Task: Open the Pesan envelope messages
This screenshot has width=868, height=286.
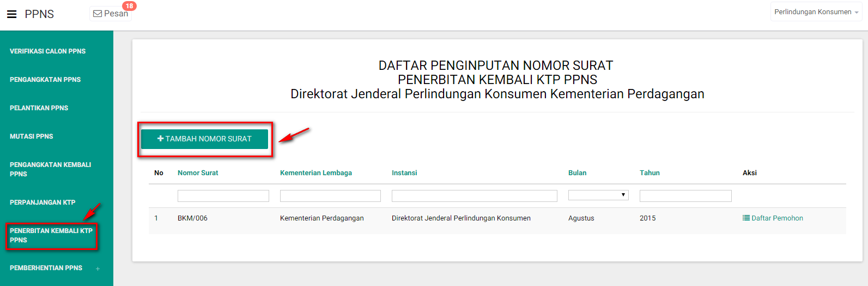Action: 110,14
